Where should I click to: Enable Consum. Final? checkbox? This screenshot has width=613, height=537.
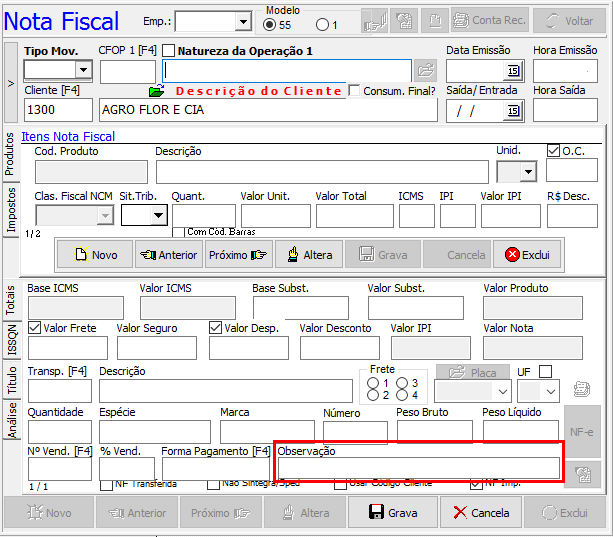point(355,91)
